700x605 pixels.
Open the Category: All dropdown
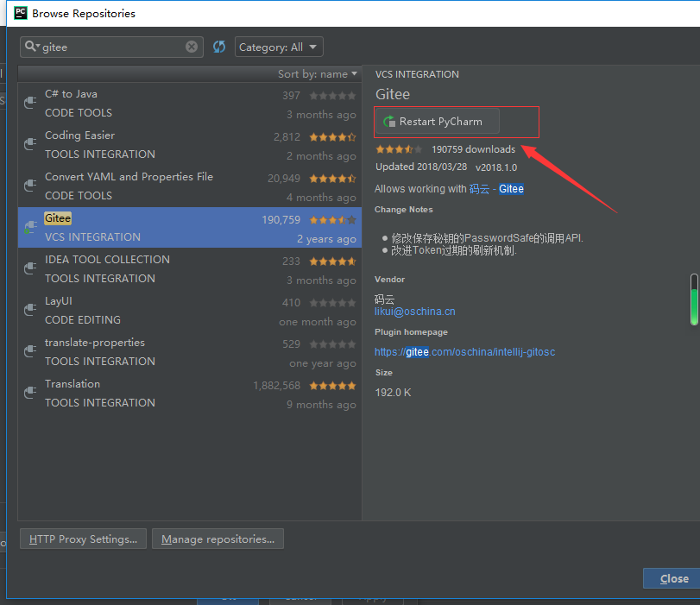(279, 47)
